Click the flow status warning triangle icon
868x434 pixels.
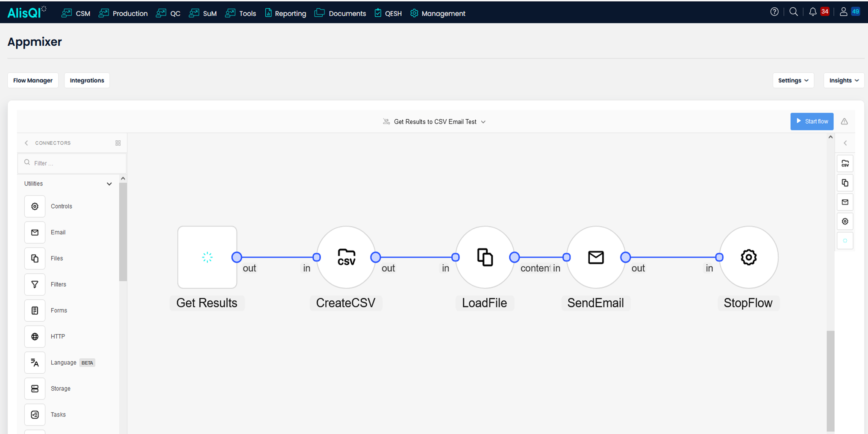(844, 121)
